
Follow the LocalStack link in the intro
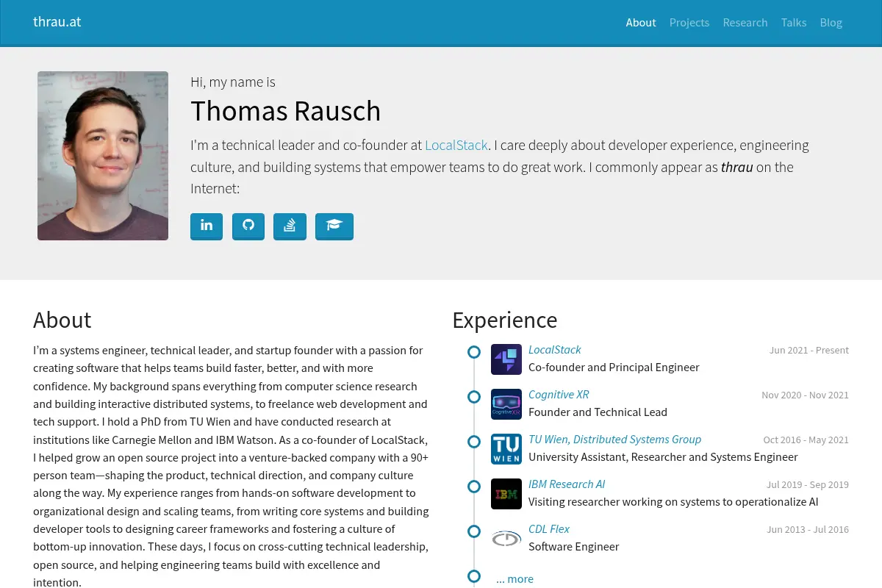click(456, 146)
